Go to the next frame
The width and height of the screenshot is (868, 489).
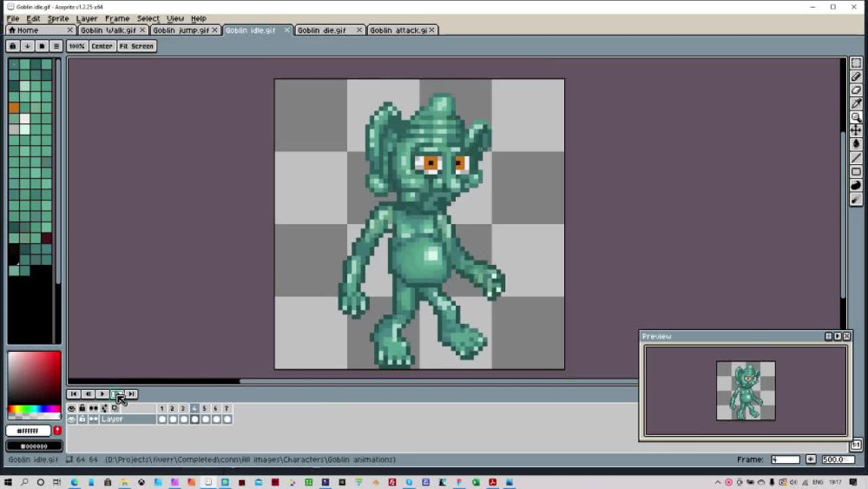click(x=117, y=393)
